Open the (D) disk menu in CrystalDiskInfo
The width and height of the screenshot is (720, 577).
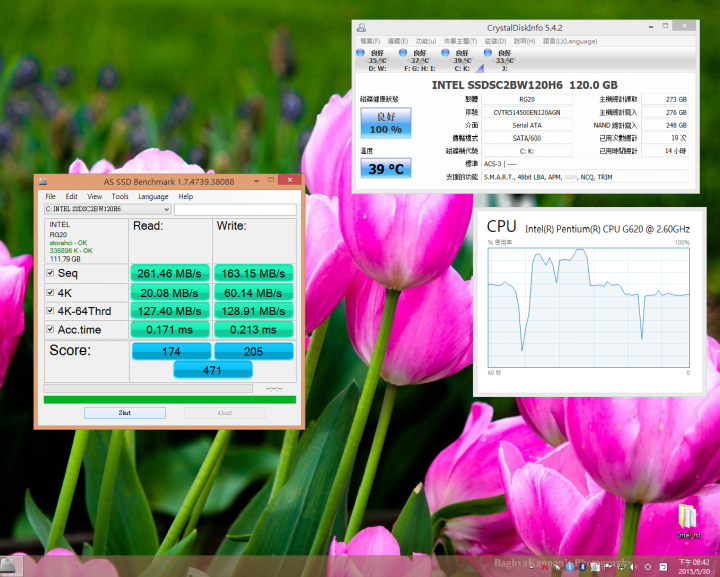tap(495, 41)
